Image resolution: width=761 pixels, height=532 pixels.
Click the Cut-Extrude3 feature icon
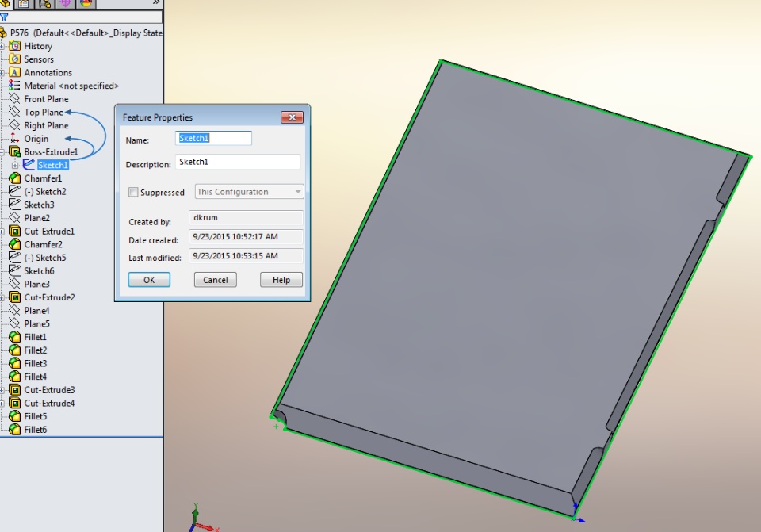(15, 390)
